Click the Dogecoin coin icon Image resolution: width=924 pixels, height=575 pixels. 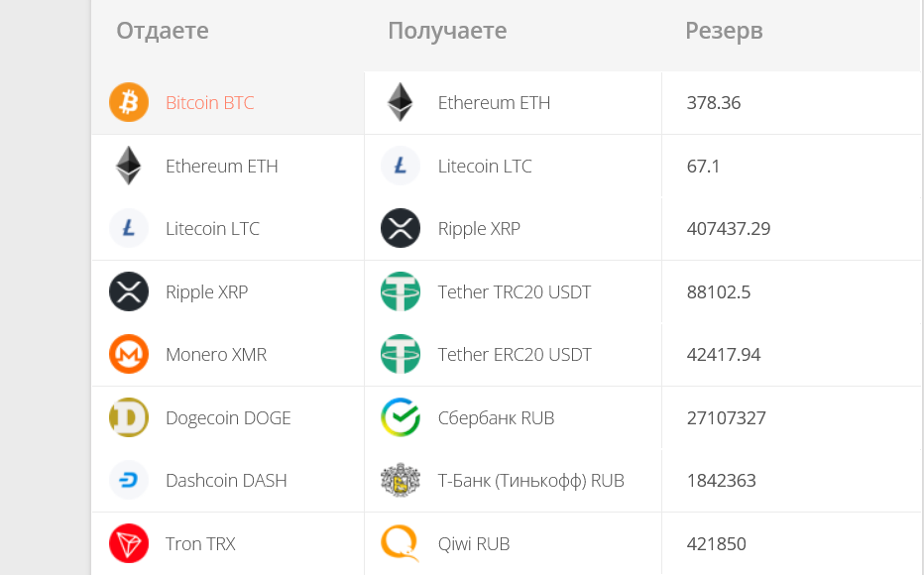coord(129,417)
